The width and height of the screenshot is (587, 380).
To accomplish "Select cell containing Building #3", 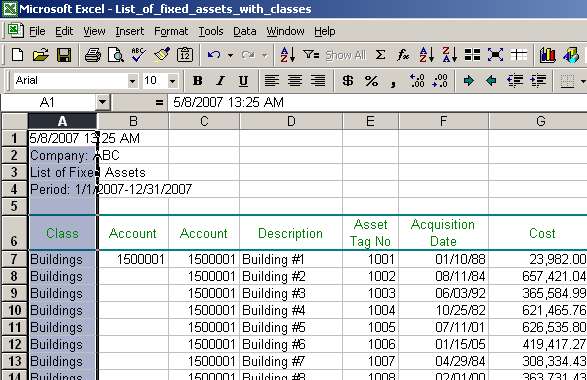I will pyautogui.click(x=291, y=293).
